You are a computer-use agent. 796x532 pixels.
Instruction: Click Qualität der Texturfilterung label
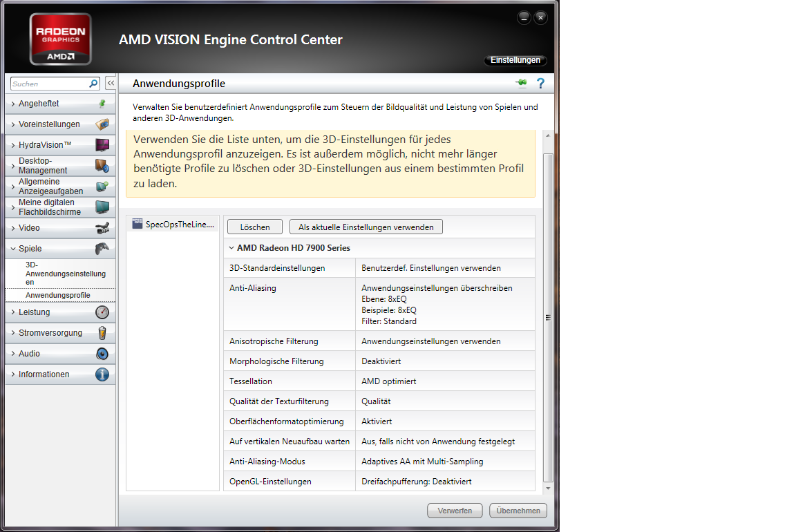[x=279, y=401]
